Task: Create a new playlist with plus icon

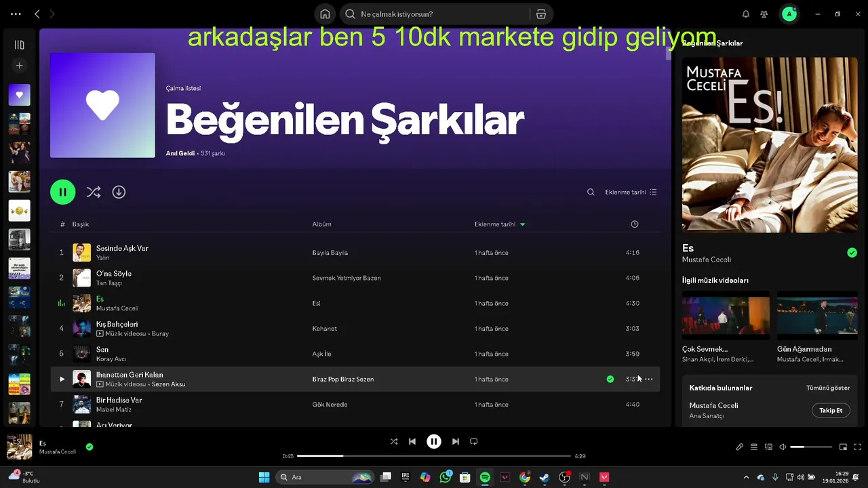Action: [x=19, y=66]
